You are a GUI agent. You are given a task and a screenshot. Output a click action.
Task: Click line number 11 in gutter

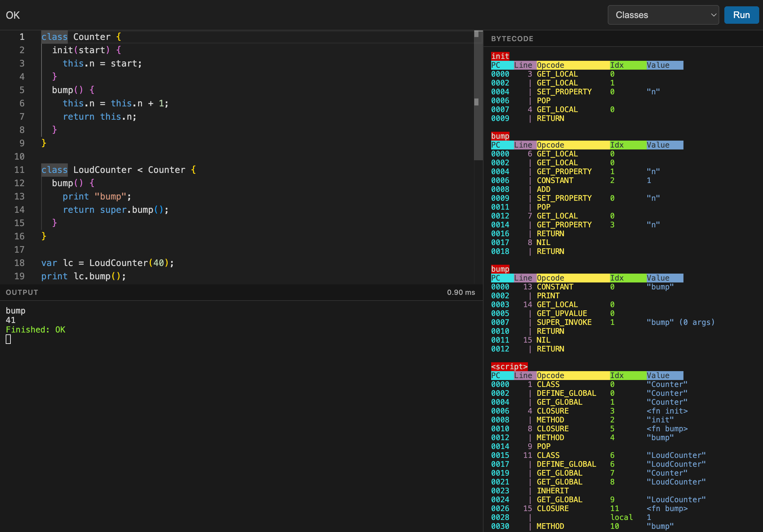[19, 170]
